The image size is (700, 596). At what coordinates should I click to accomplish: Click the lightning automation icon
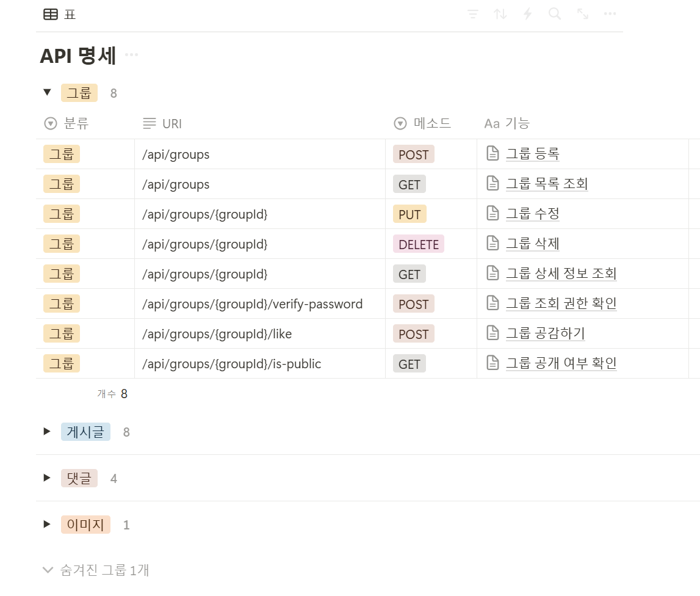(528, 14)
